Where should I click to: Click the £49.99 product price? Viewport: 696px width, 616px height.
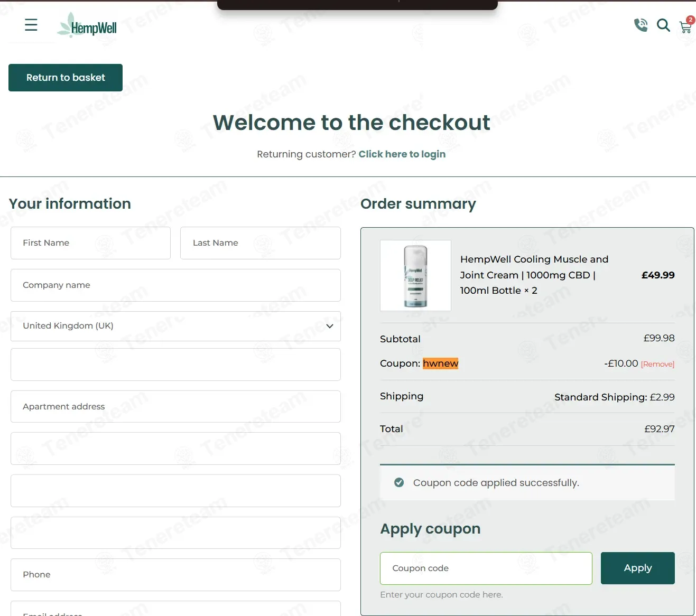pos(658,275)
